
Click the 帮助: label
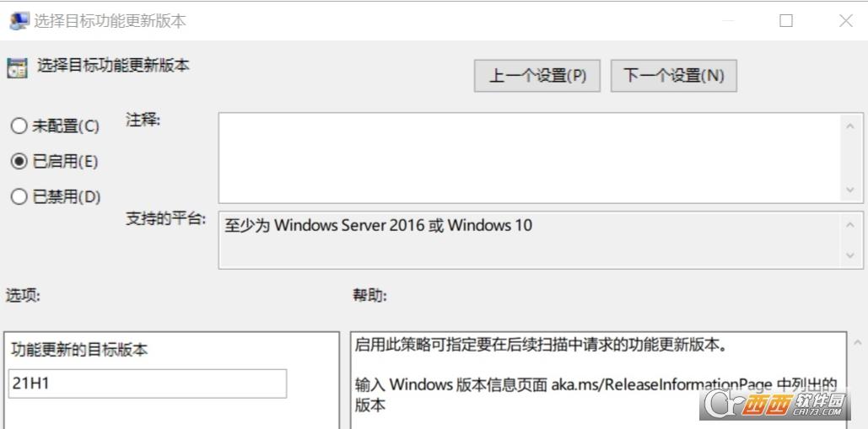point(369,296)
